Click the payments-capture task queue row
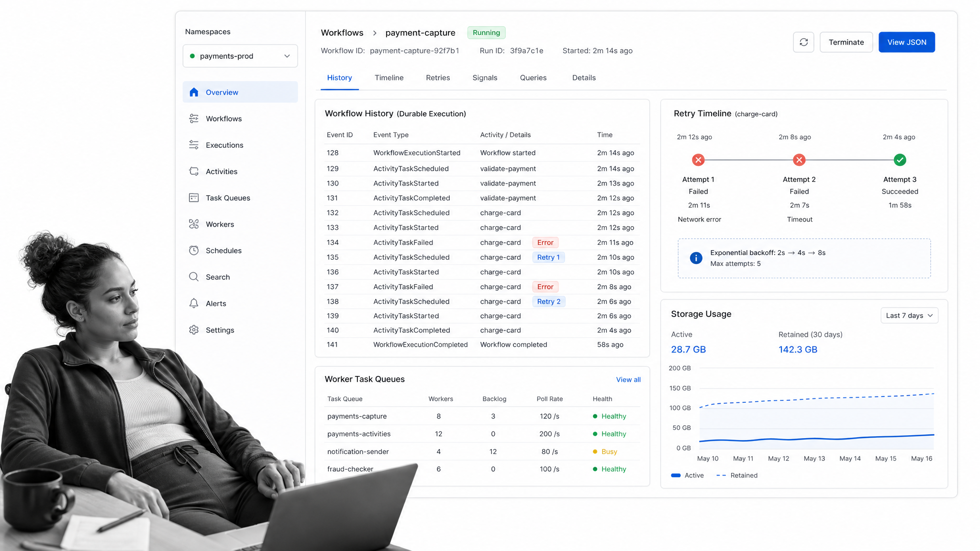 tap(482, 416)
